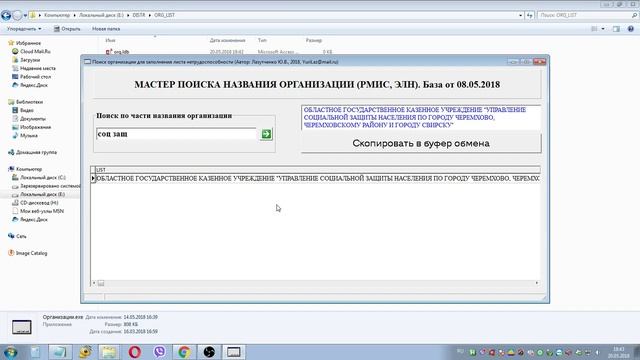Open "Локальный диск (C:)" in the sidebar
Viewport: 640px width, 360px height.
coord(43,178)
